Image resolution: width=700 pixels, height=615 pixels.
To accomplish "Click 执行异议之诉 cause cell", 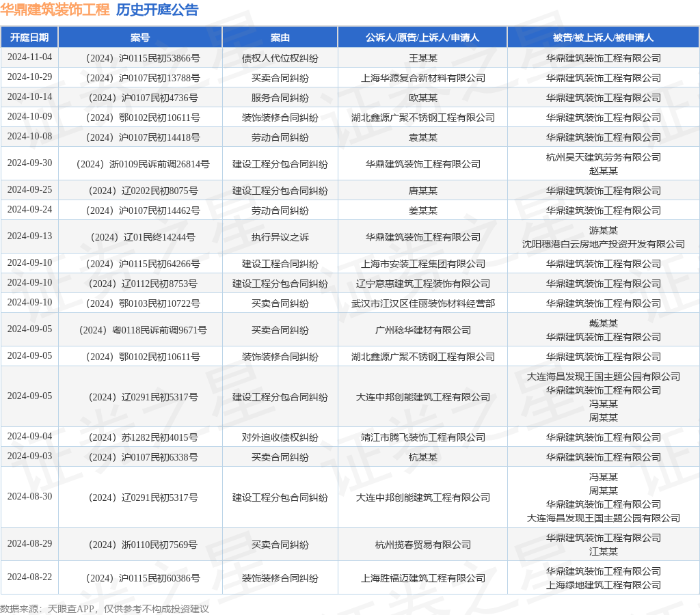I will [280, 237].
